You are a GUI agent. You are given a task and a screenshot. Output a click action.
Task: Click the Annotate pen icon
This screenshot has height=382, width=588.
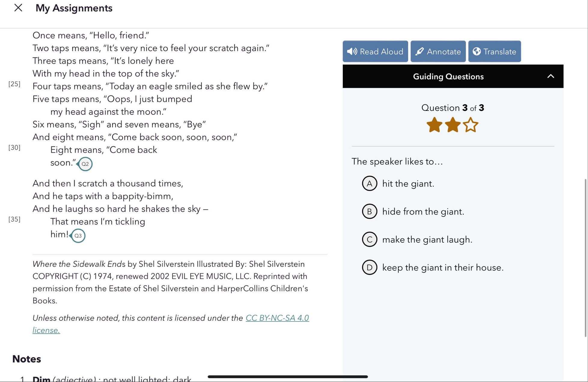(419, 51)
